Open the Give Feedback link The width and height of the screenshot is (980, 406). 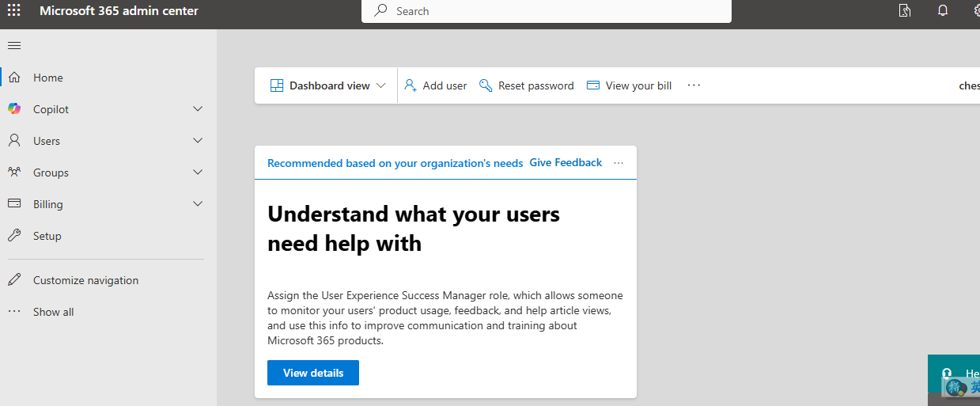[566, 163]
